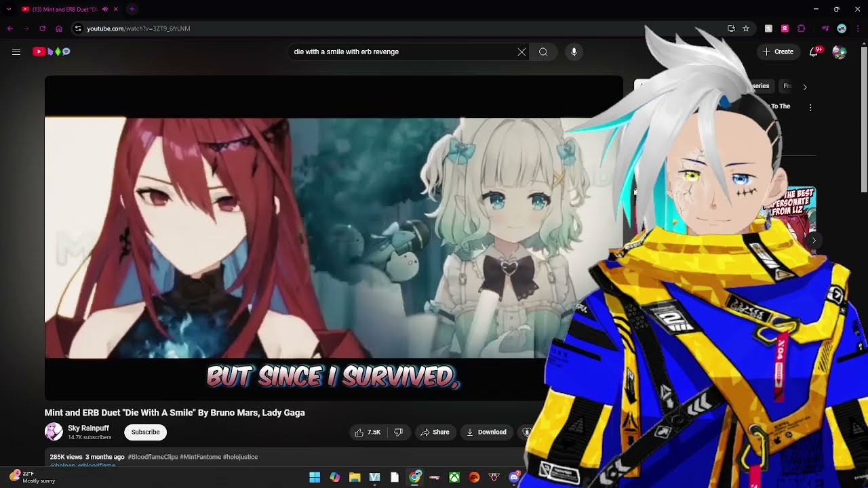Open Chrome from the taskbar
The image size is (868, 488).
(414, 477)
